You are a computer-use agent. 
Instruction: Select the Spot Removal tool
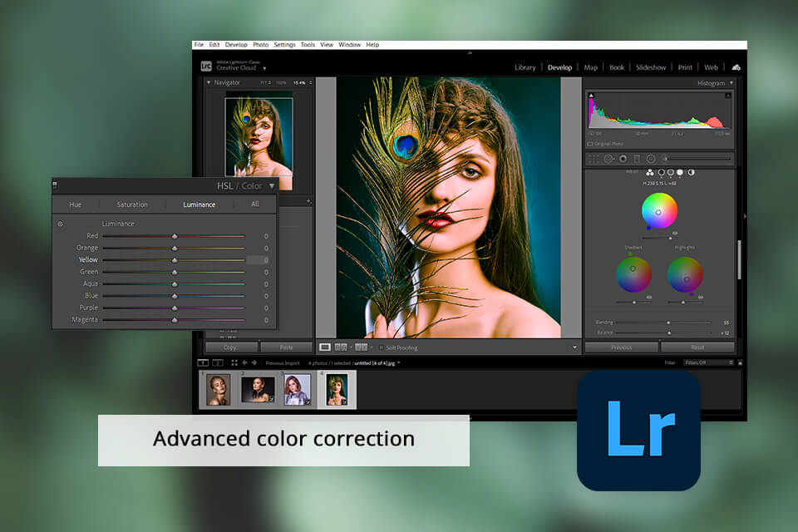608,160
